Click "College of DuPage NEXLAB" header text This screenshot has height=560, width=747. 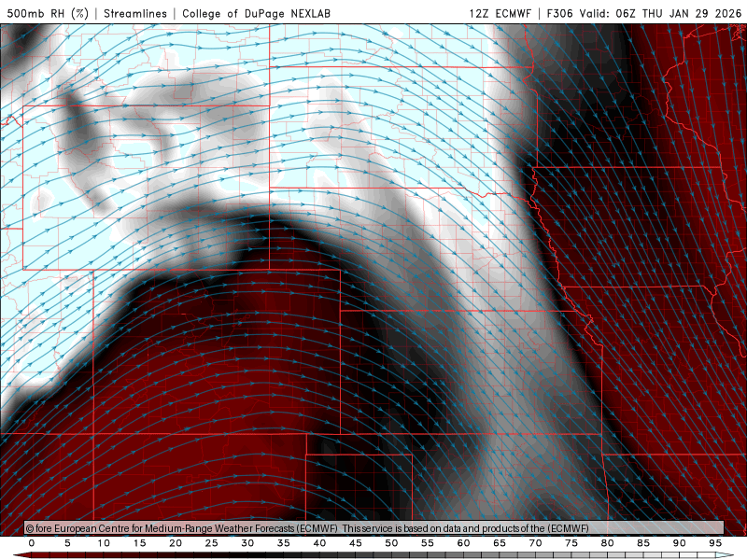pos(256,13)
